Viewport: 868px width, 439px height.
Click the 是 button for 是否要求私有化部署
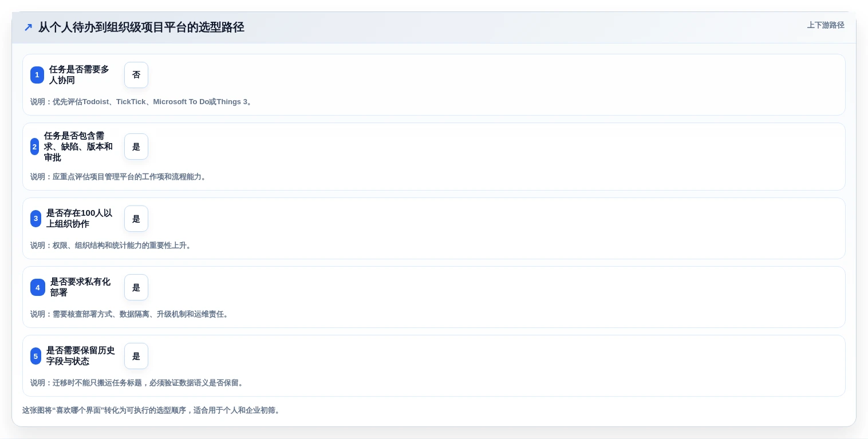[136, 287]
